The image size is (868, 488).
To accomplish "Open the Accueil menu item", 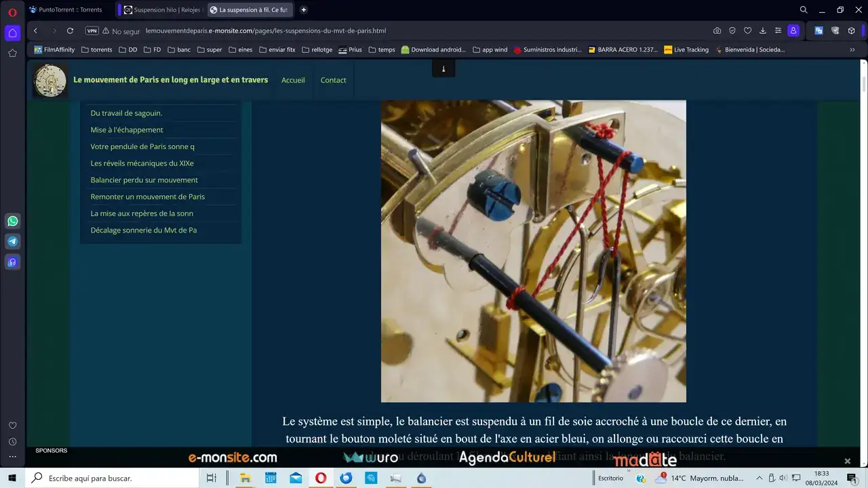I will [x=293, y=80].
